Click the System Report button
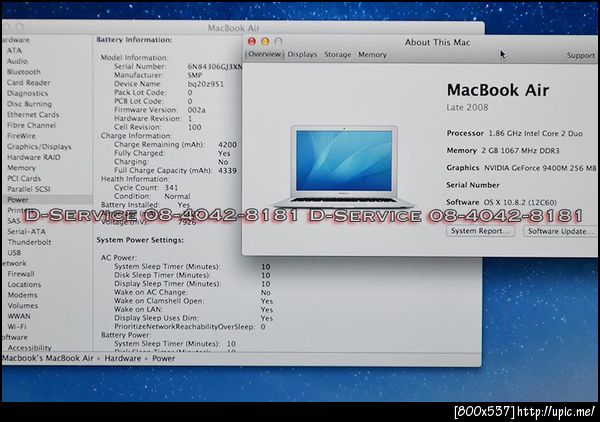The image size is (600, 422). 480,231
